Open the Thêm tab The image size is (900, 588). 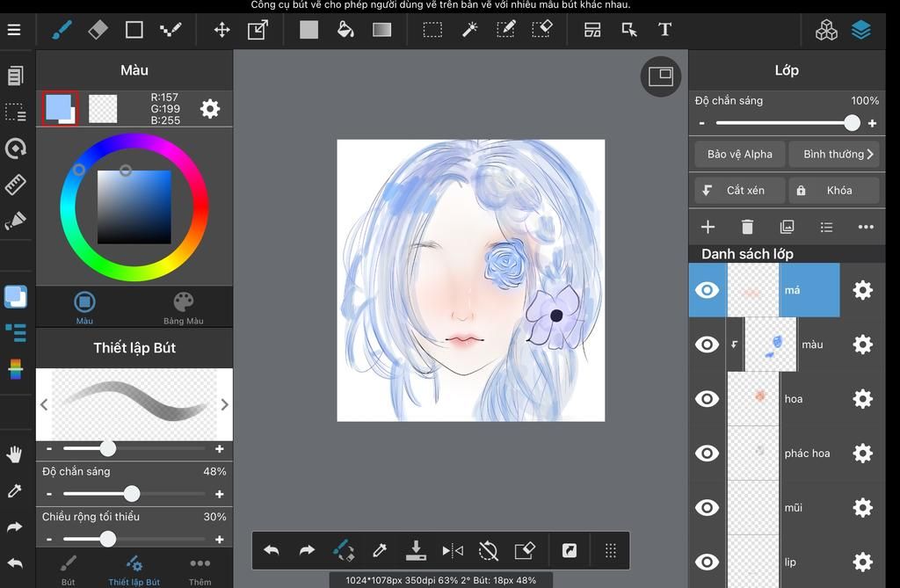coord(200,570)
